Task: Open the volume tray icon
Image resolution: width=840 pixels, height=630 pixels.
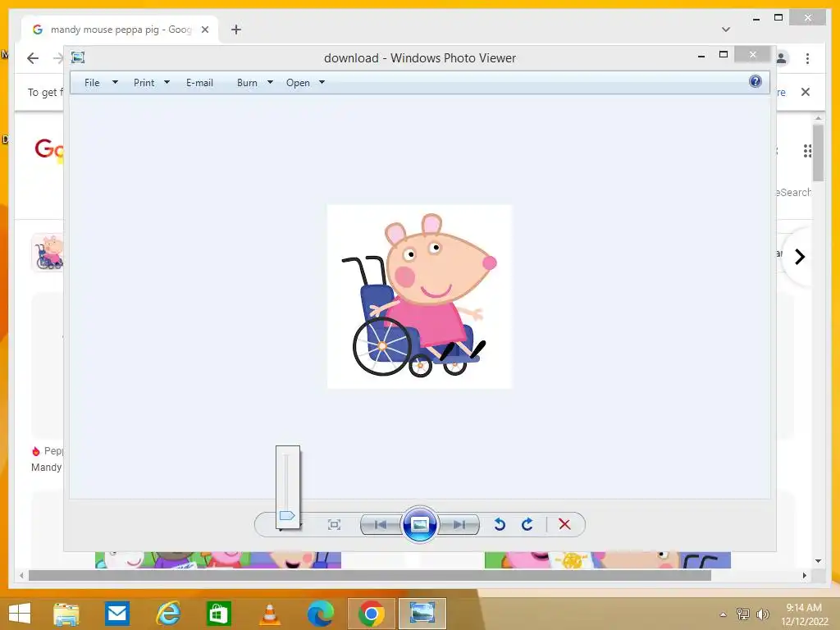Action: click(x=763, y=614)
